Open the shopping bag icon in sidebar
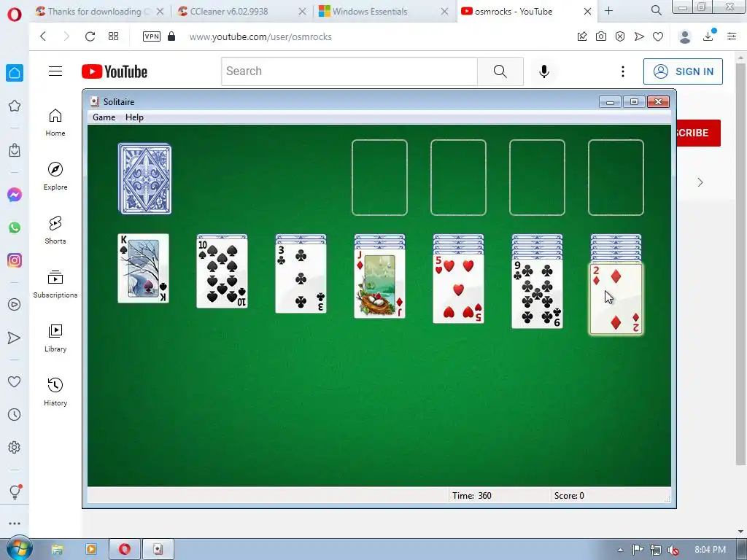747x560 pixels. [x=15, y=150]
